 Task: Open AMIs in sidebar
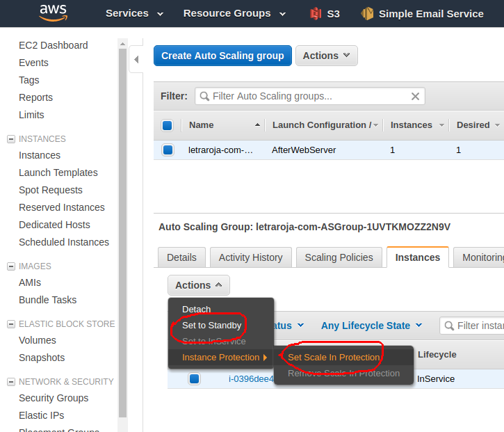[30, 282]
